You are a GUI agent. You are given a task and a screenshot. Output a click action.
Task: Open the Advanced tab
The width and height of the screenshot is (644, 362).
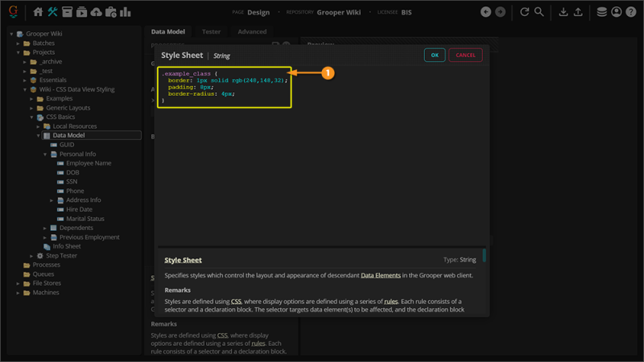(252, 31)
